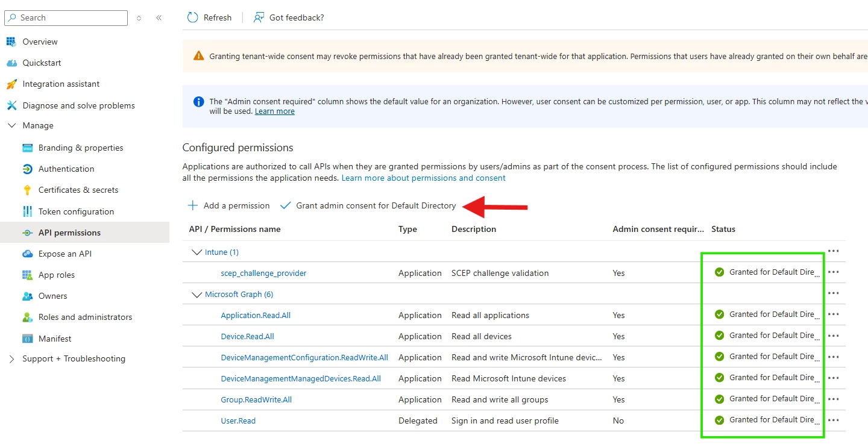The width and height of the screenshot is (868, 444).
Task: Open Learn more about permissions and consent link
Action: (424, 178)
